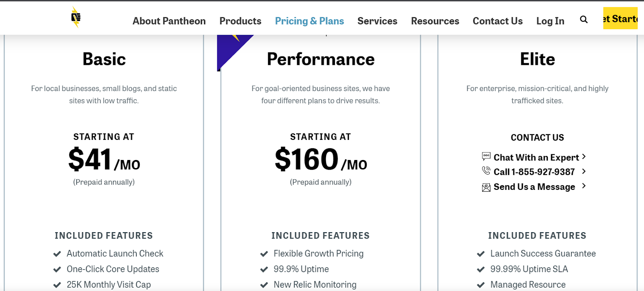Open the Resources menu
Screen dimensions: 644x291
click(x=435, y=21)
